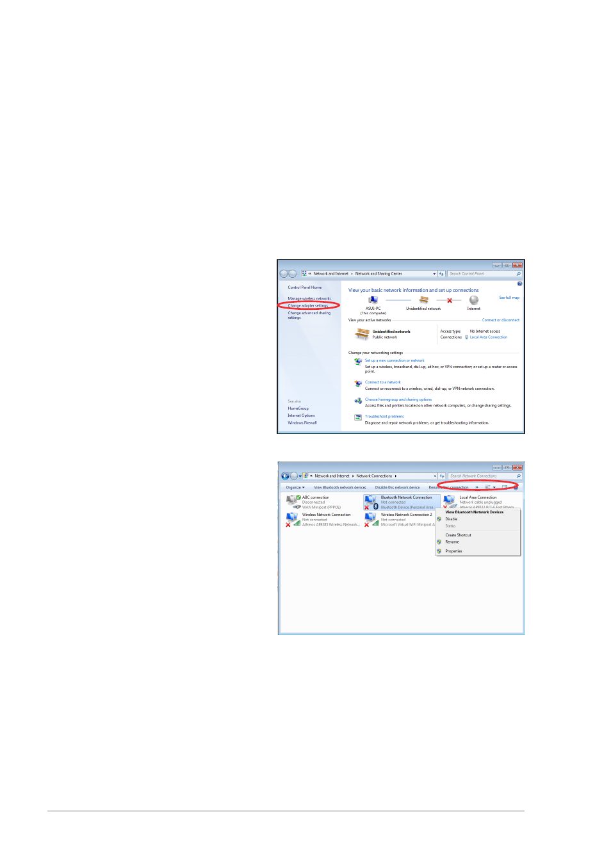Open Manage wireless networks link
Image resolution: width=611 pixels, height=868 pixels.
(309, 299)
